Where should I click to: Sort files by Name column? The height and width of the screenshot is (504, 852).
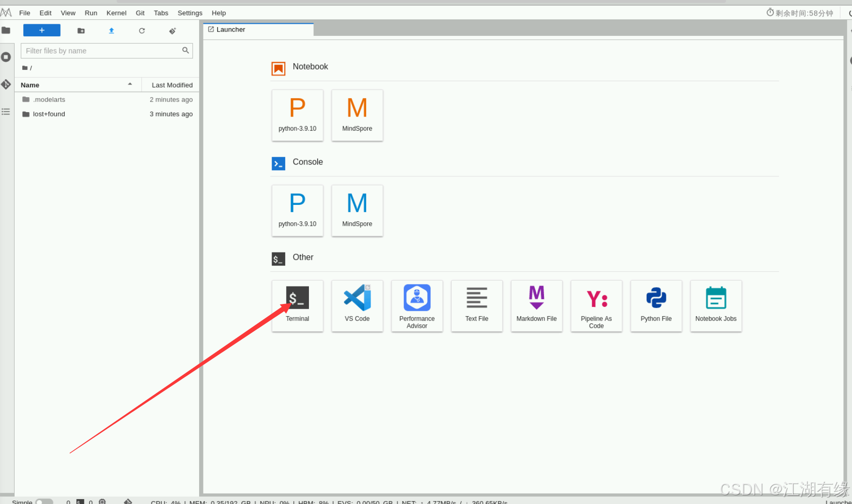[x=78, y=85]
